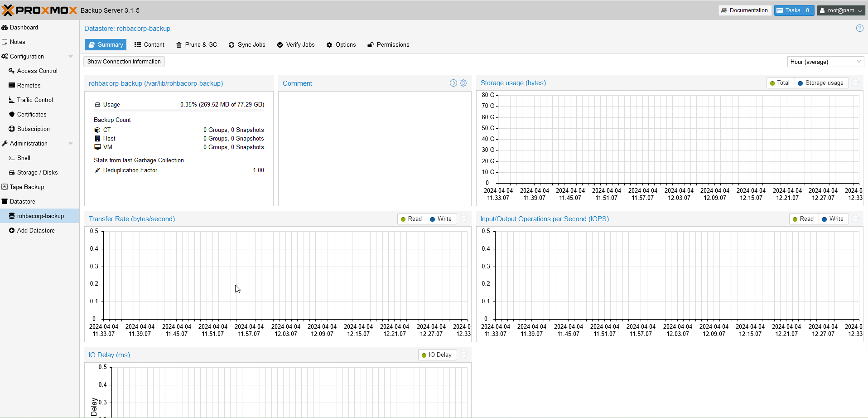Click the Access Control key icon
The height and width of the screenshot is (418, 868).
click(12, 71)
